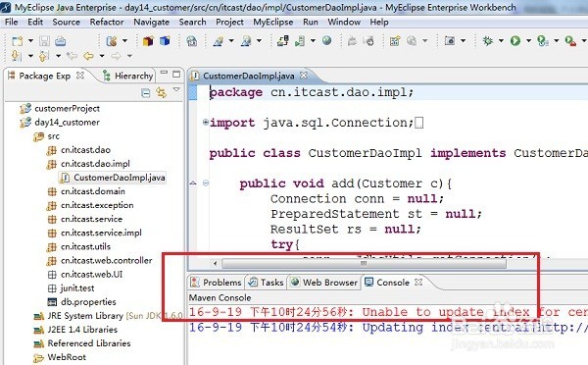
Task: Click the editor horizontal scrollbar thumb
Action: pos(364,263)
